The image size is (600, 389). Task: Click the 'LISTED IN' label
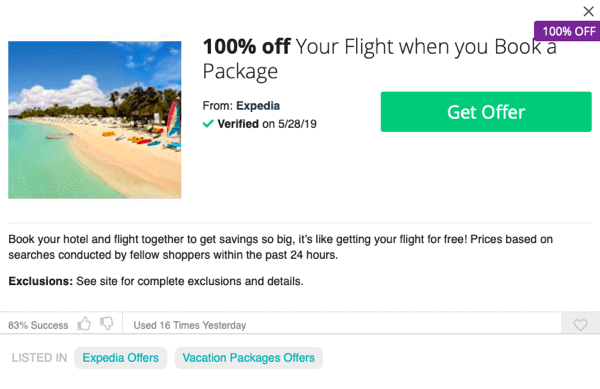tap(39, 358)
